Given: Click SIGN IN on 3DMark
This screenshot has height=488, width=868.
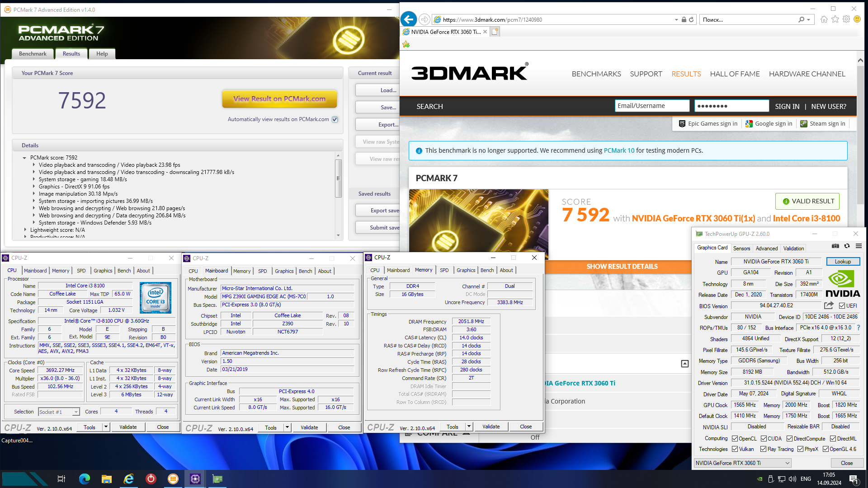Looking at the screenshot, I should (787, 107).
